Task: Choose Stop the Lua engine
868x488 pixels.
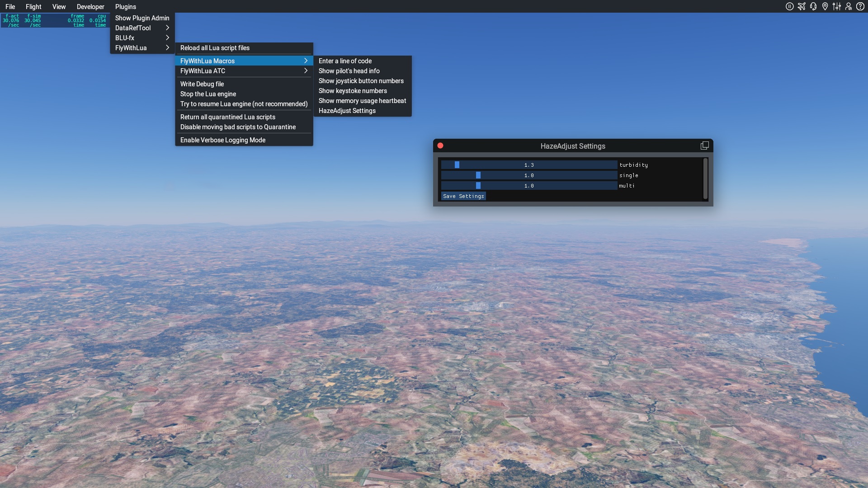Action: 244,94
